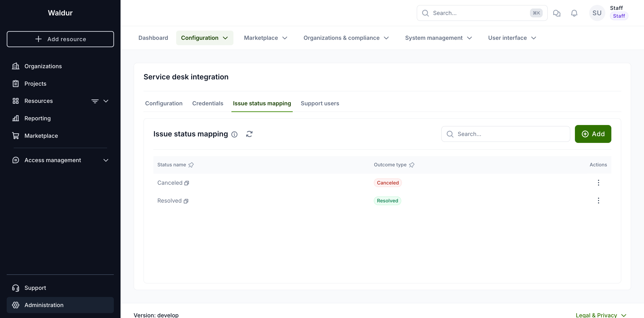This screenshot has width=644, height=318.
Task: Open Organizations in the sidebar
Action: [x=60, y=66]
